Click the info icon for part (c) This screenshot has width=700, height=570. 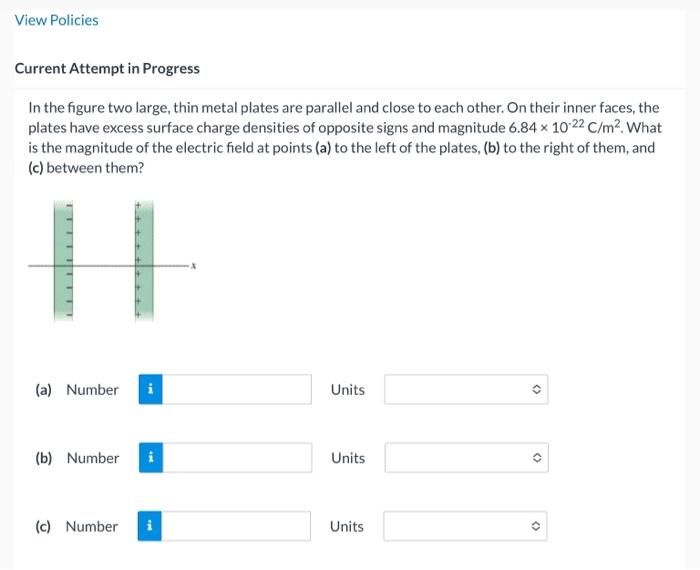150,526
